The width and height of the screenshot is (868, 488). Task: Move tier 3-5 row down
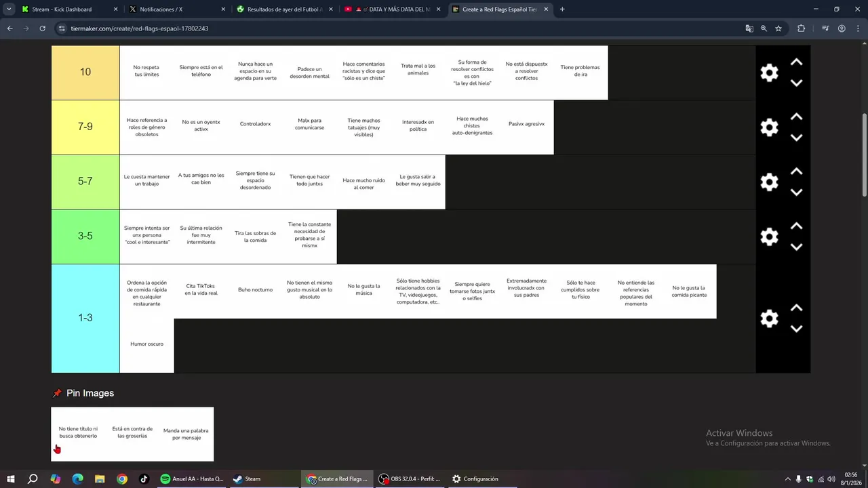point(797,247)
